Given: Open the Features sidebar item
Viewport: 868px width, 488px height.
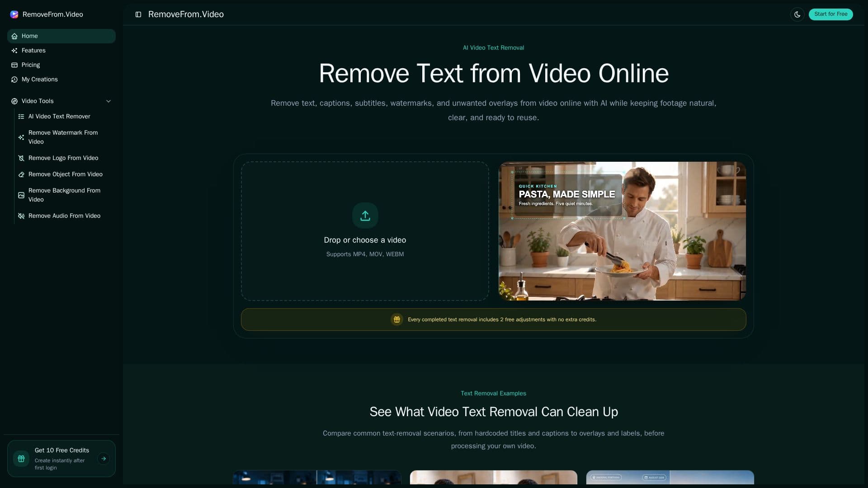Looking at the screenshot, I should pos(61,51).
